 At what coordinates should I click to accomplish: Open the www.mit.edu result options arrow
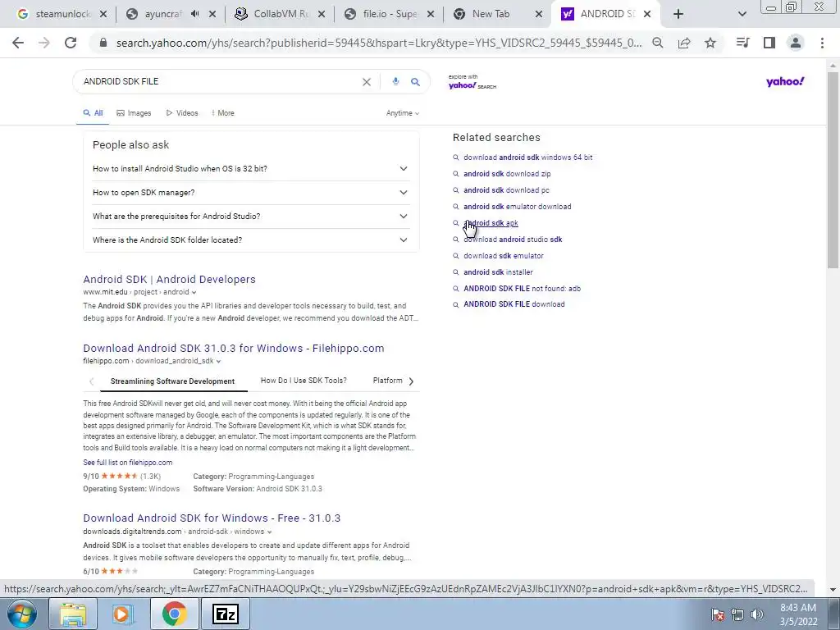click(x=194, y=293)
